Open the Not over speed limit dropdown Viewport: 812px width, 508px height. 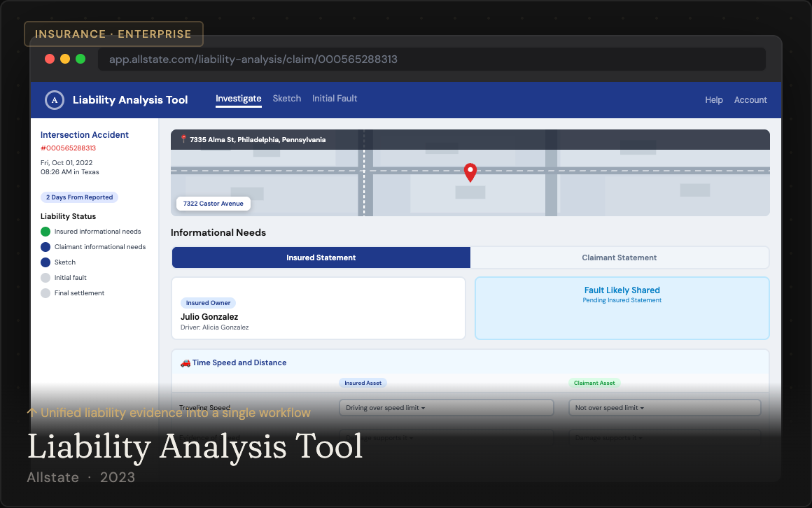pos(665,407)
